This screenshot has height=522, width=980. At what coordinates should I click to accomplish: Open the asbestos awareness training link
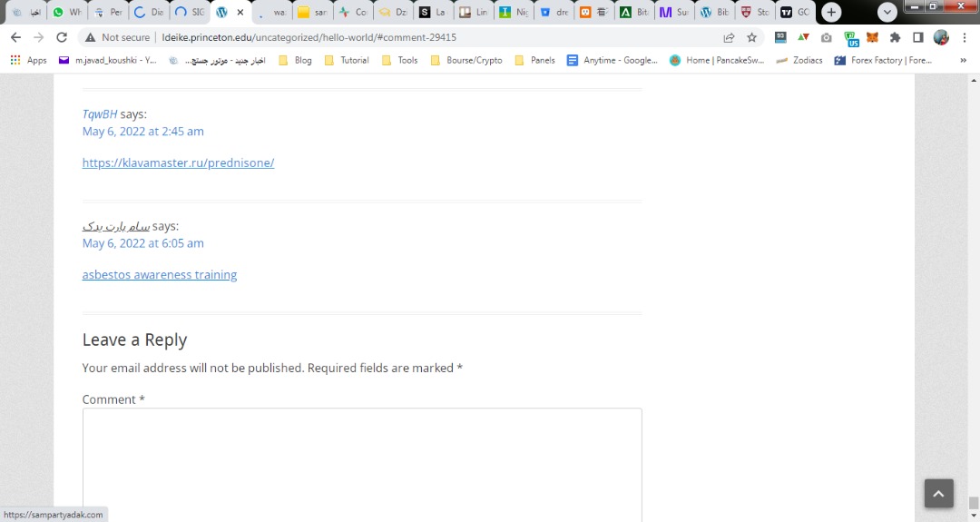[160, 274]
